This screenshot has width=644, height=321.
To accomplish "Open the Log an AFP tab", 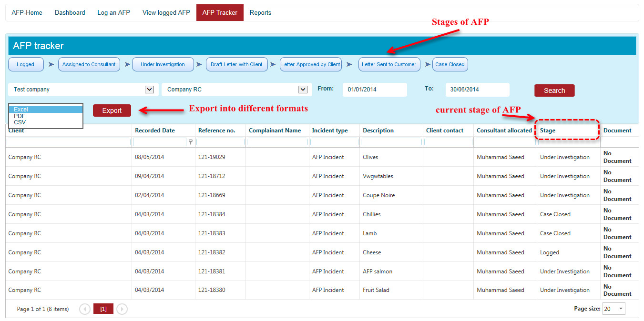I will coord(113,13).
